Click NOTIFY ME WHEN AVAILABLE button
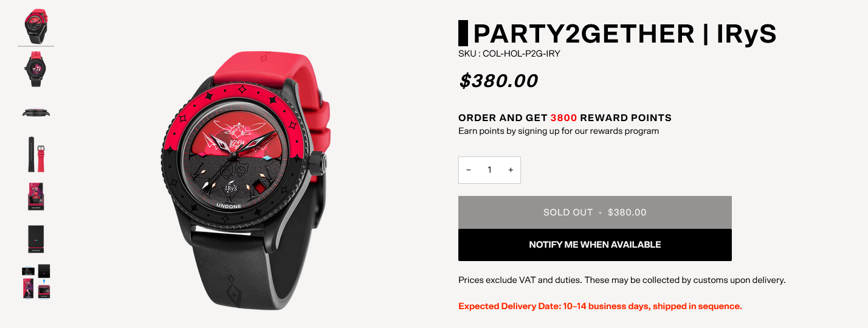 [595, 245]
